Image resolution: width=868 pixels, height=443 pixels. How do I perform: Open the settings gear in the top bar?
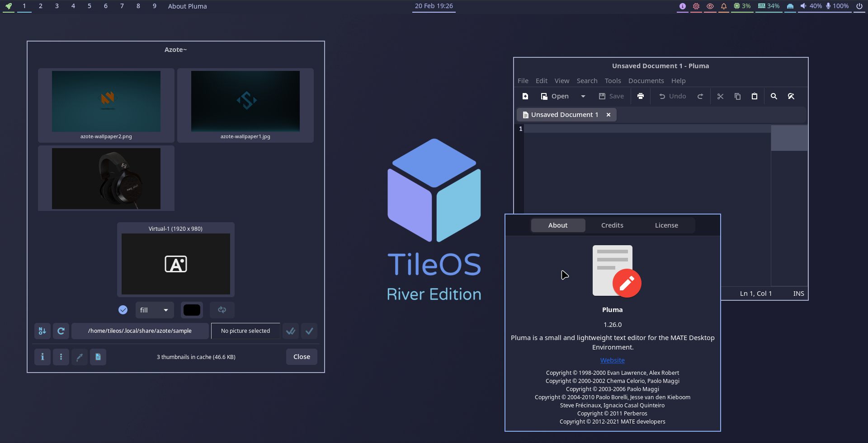click(696, 6)
